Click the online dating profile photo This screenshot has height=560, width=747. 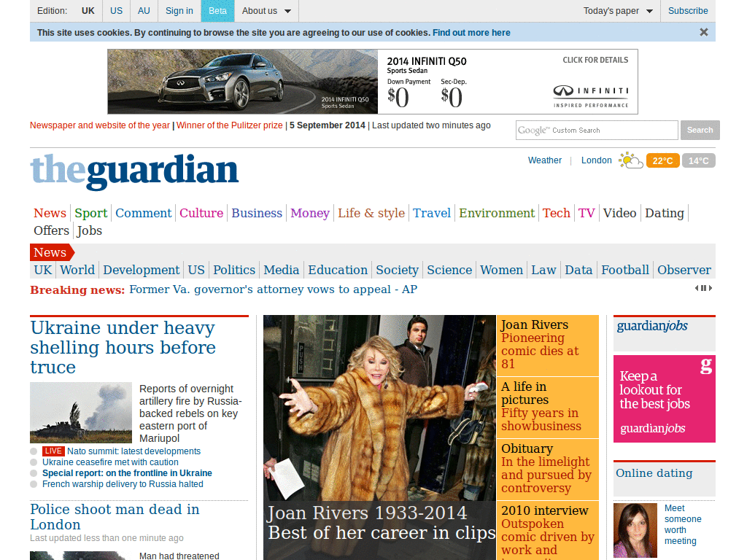[635, 530]
